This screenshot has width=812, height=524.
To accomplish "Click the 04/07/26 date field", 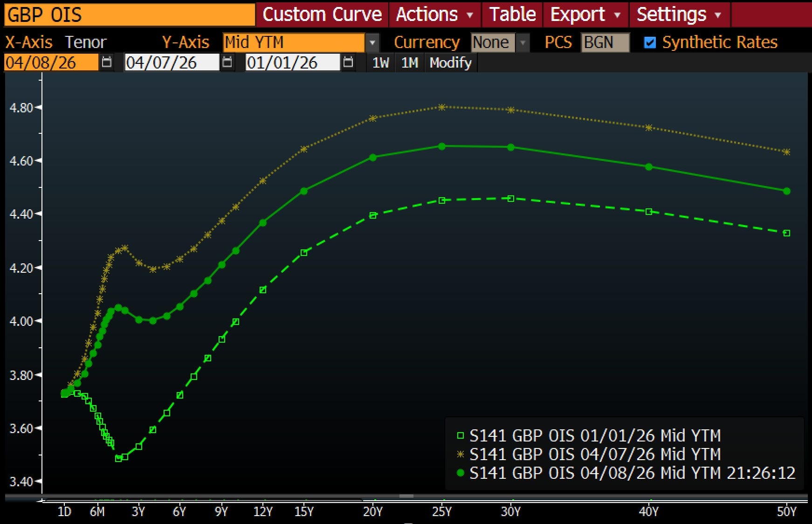I will pos(172,62).
